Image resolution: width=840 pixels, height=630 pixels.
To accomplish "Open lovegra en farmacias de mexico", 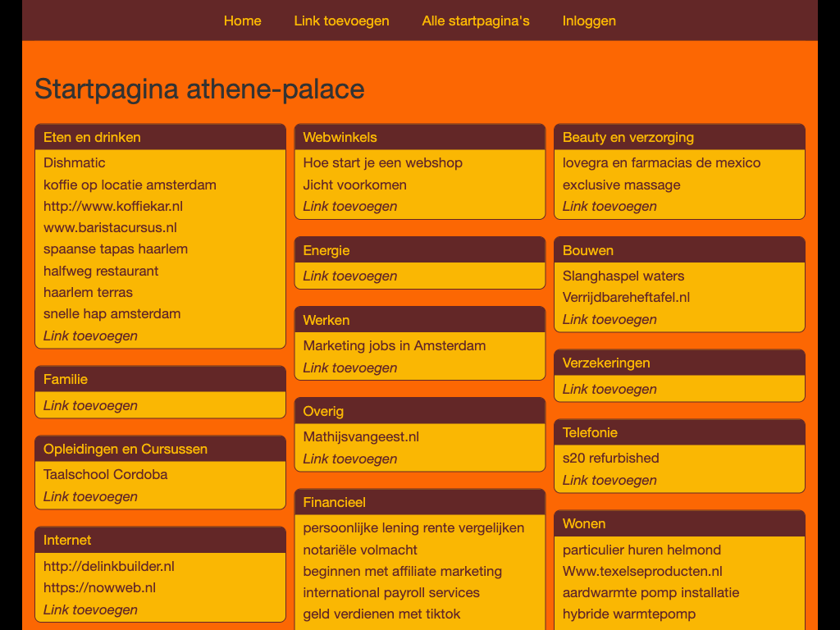I will tap(661, 162).
